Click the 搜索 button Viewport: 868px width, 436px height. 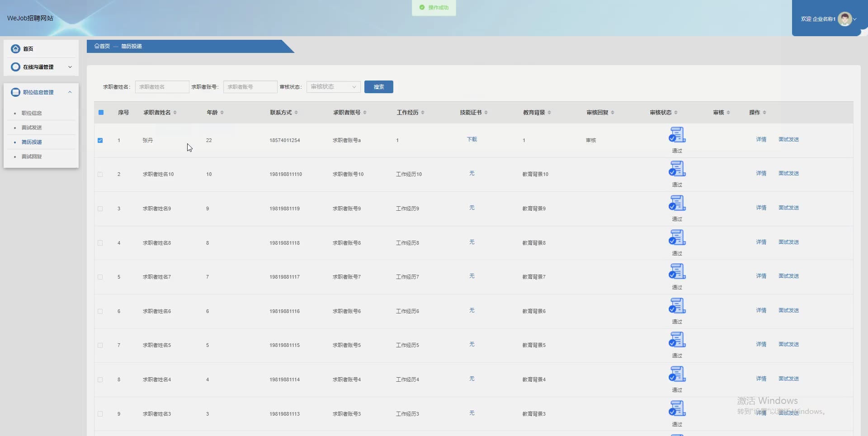(378, 87)
